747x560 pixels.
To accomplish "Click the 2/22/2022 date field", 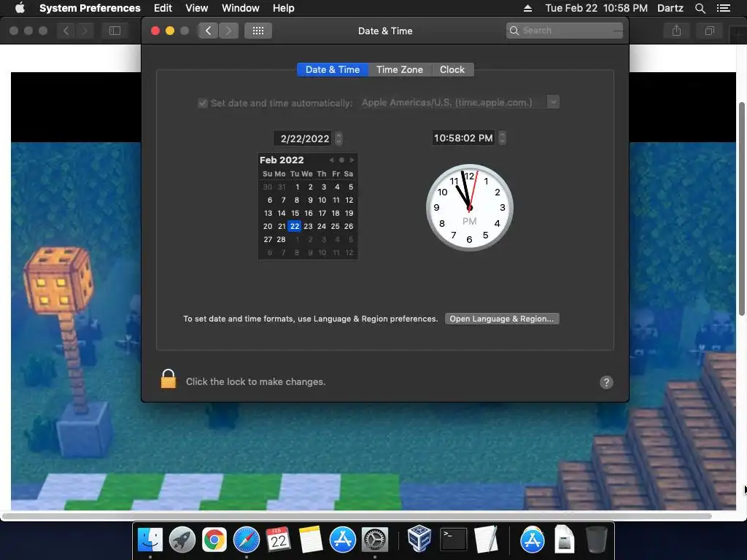I will (303, 139).
